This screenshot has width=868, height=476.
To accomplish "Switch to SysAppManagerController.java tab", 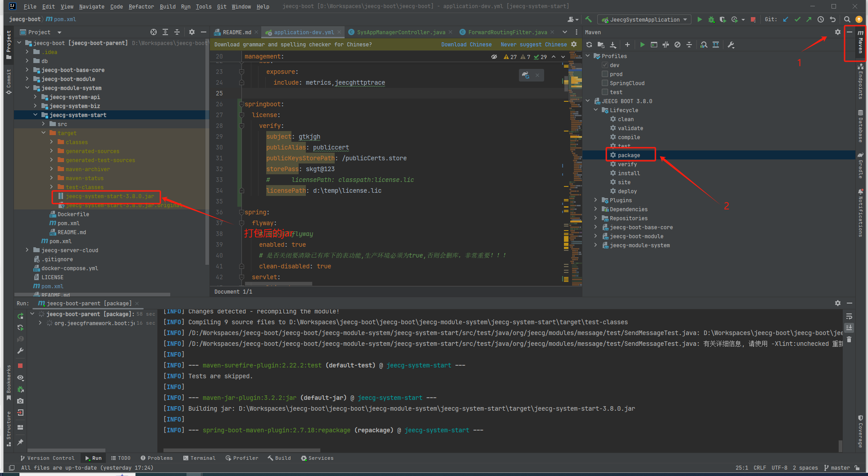I will (x=401, y=32).
